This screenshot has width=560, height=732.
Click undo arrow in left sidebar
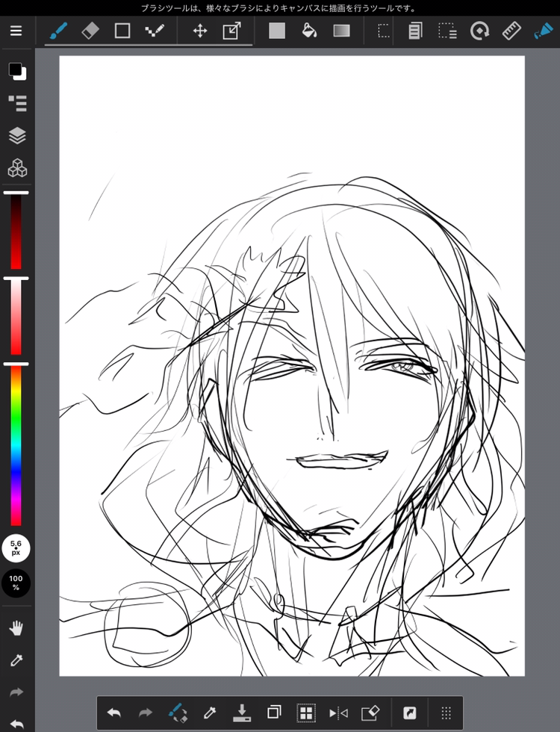coord(16,724)
